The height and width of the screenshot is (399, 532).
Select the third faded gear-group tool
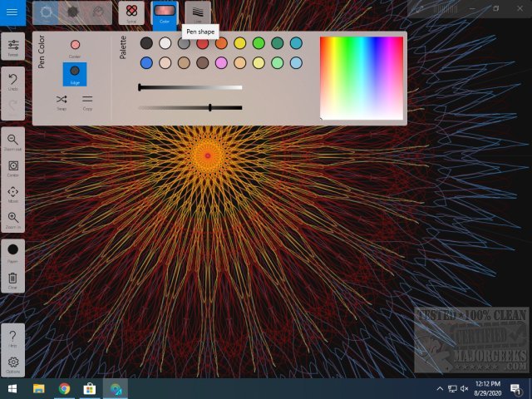(x=98, y=12)
